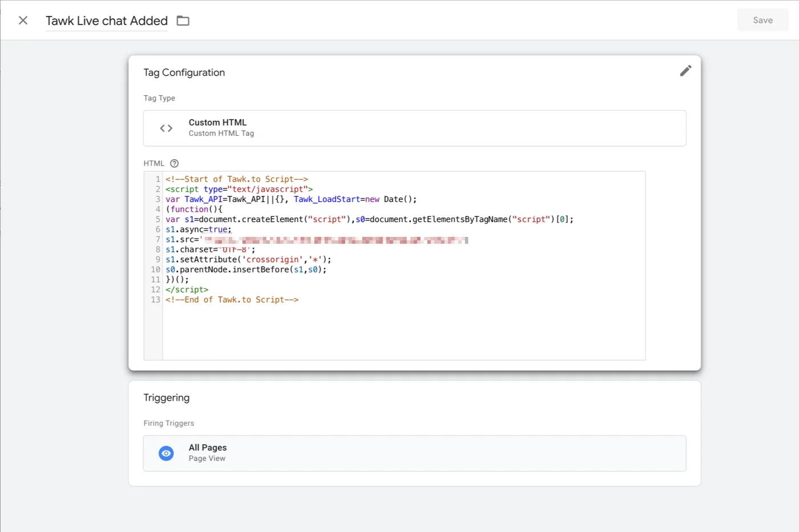Click the s1.charset code line

[211, 249]
